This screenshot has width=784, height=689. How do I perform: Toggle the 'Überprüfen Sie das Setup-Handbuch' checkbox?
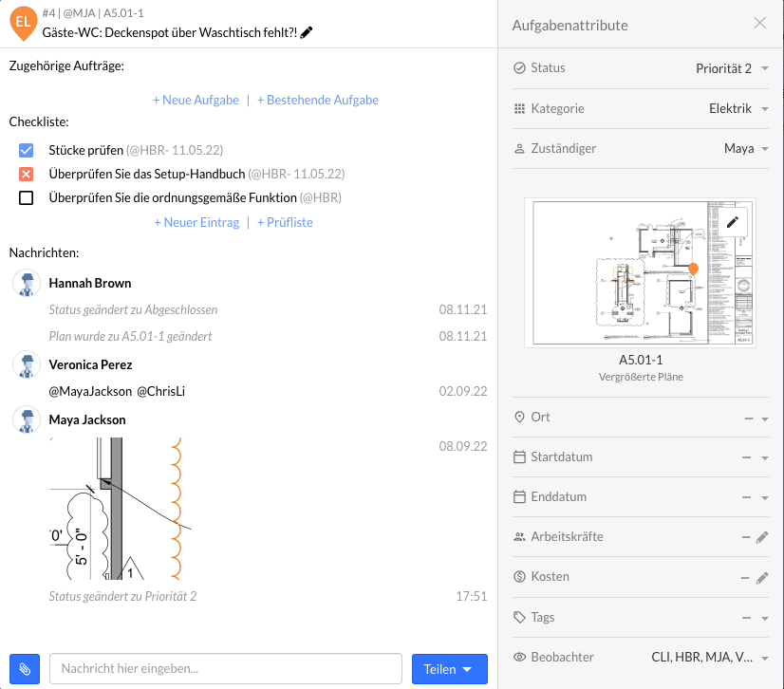click(27, 174)
